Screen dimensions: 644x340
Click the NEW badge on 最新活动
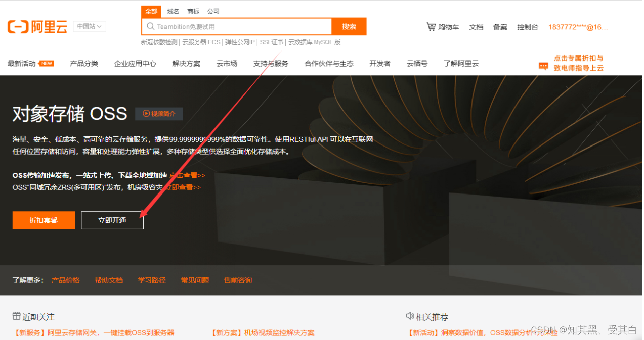[x=47, y=63]
